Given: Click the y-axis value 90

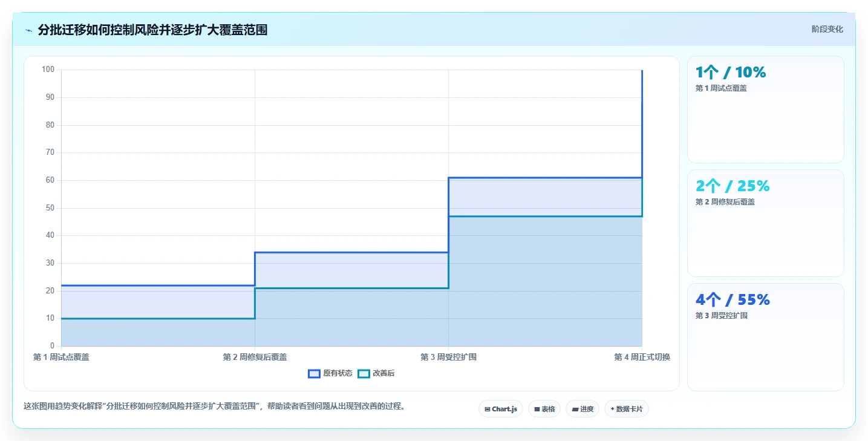Looking at the screenshot, I should pos(50,97).
